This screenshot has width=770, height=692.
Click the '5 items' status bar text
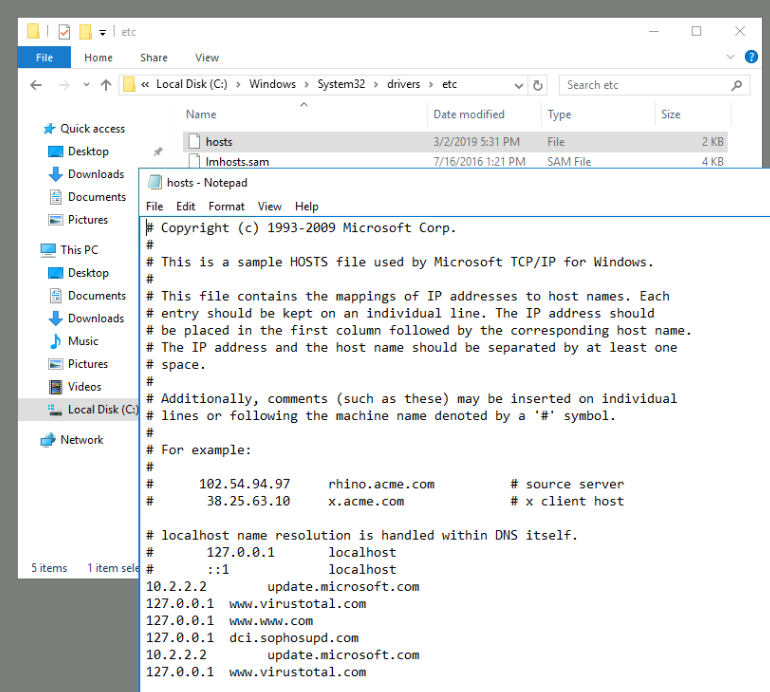49,568
